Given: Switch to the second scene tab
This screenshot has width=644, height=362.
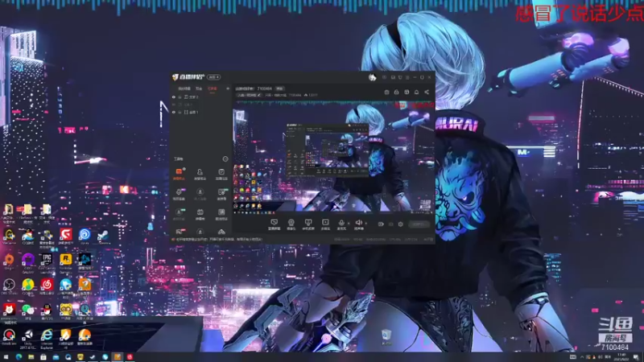Looking at the screenshot, I should [199, 88].
